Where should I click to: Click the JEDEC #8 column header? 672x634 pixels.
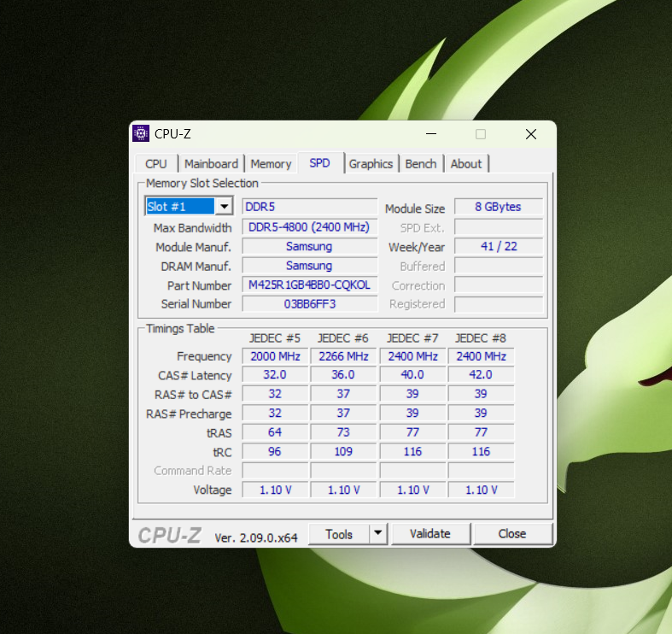point(481,338)
